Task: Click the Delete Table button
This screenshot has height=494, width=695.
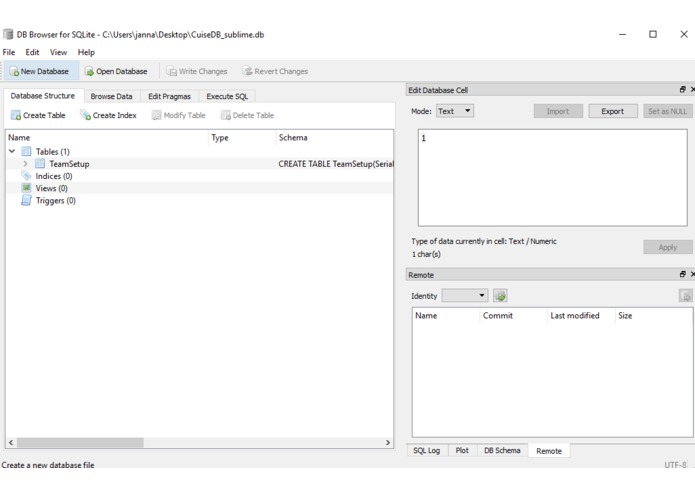Action: point(247,115)
